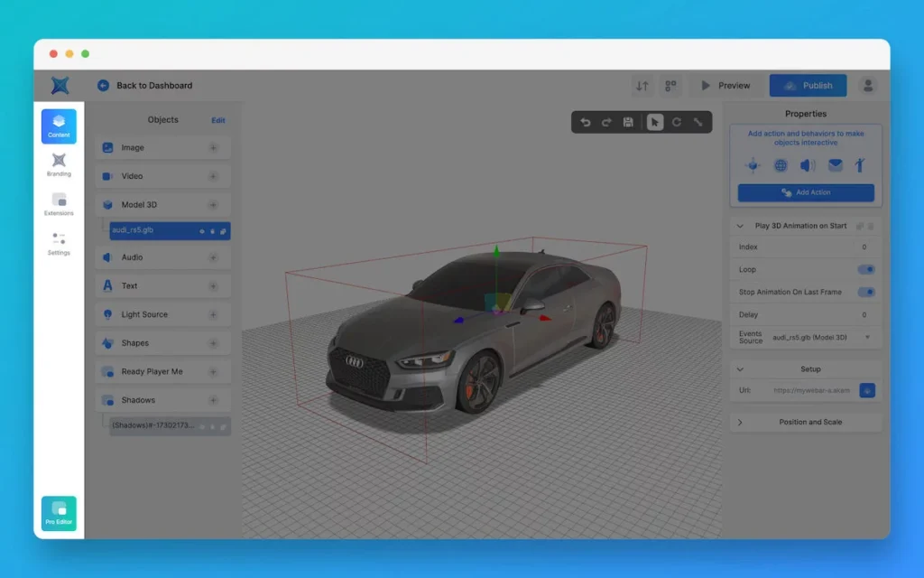The image size is (924, 578).
Task: Click the blue Add Action button
Action: pyautogui.click(x=806, y=192)
